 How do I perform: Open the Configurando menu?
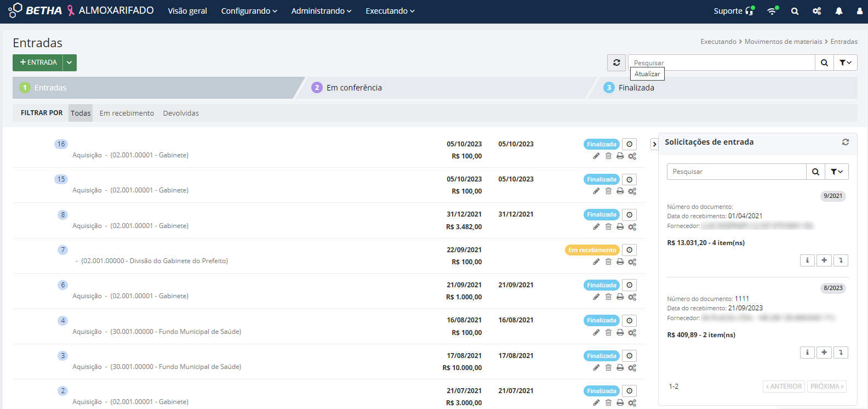pyautogui.click(x=249, y=11)
